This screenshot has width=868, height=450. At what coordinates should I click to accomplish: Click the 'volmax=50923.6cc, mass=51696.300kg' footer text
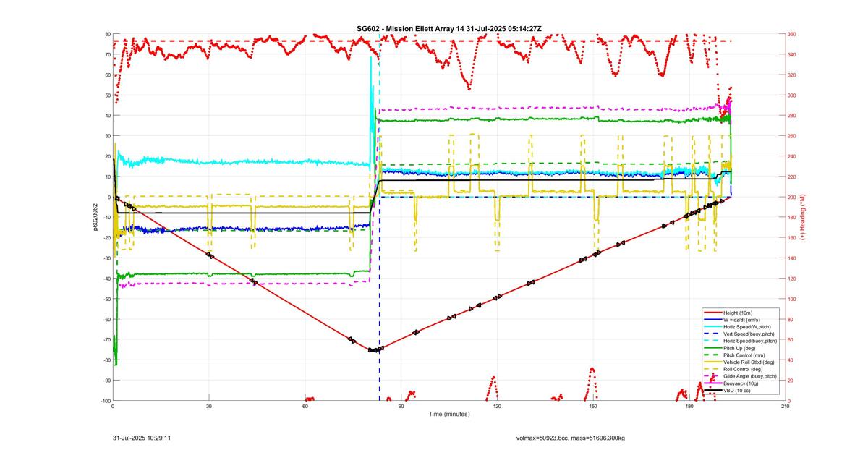[571, 438]
